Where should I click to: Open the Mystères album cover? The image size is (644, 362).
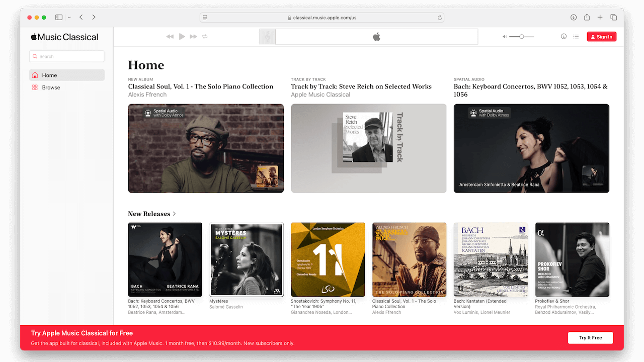click(247, 259)
